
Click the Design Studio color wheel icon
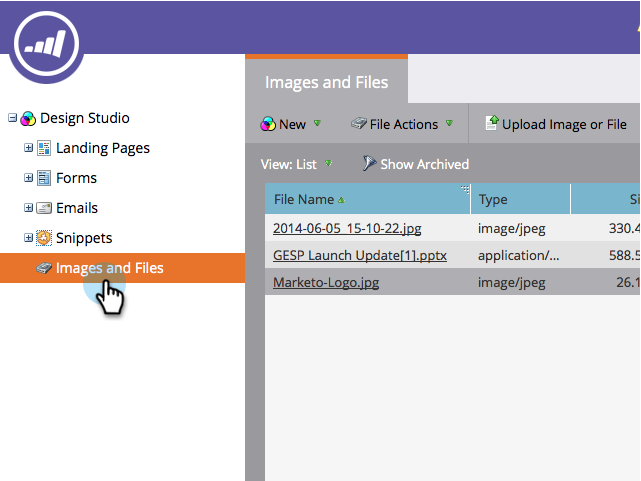(x=29, y=118)
